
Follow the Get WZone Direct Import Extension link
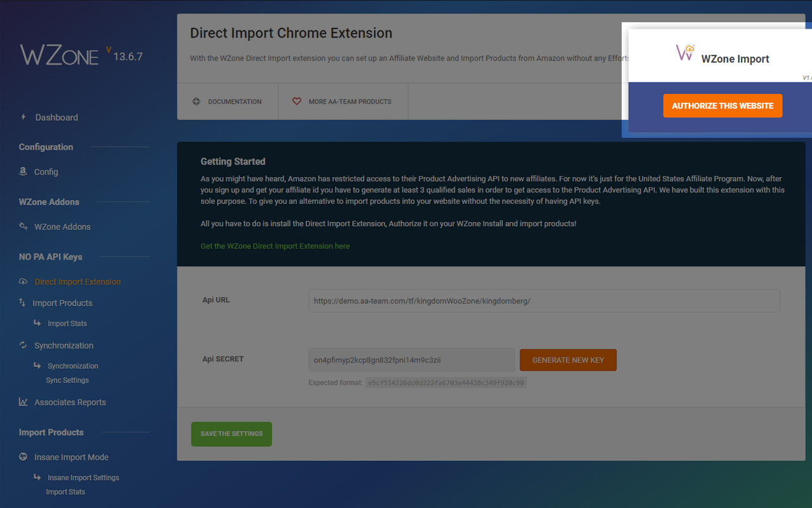(x=275, y=246)
